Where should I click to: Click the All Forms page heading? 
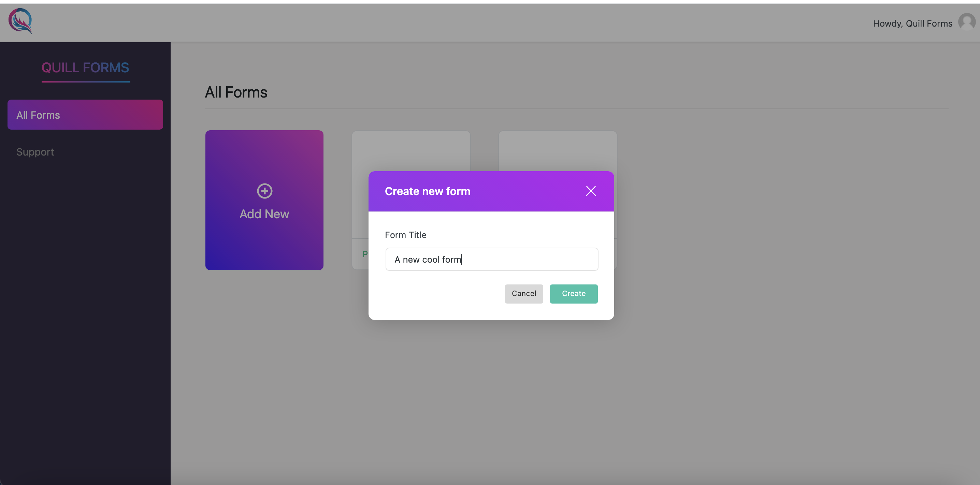point(236,92)
